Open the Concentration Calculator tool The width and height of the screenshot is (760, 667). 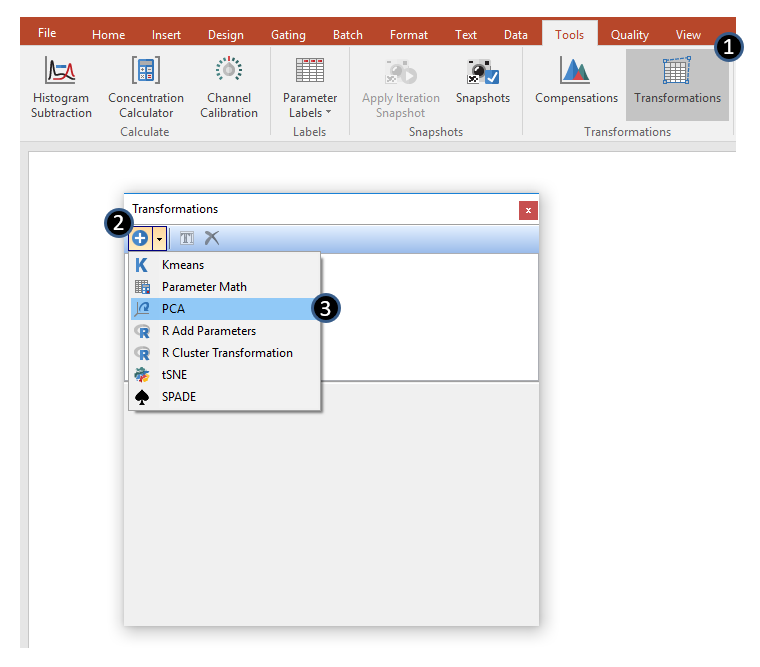coord(146,72)
